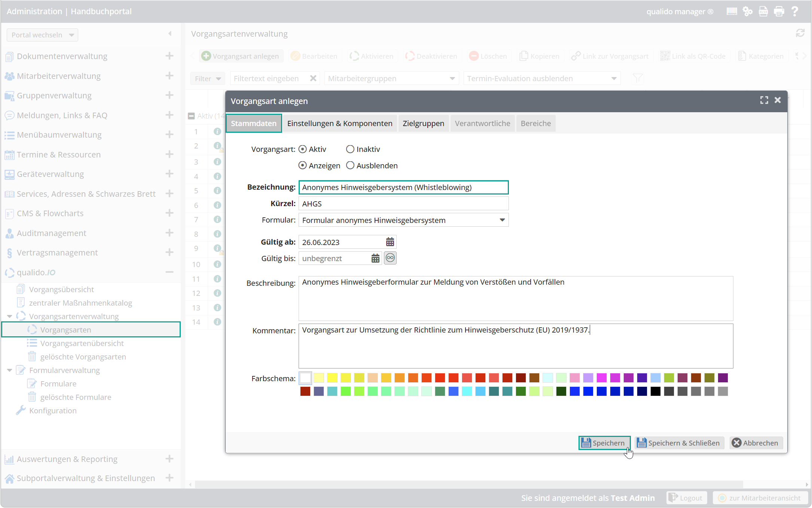Open help question mark icon
The height and width of the screenshot is (508, 812).
tap(795, 12)
